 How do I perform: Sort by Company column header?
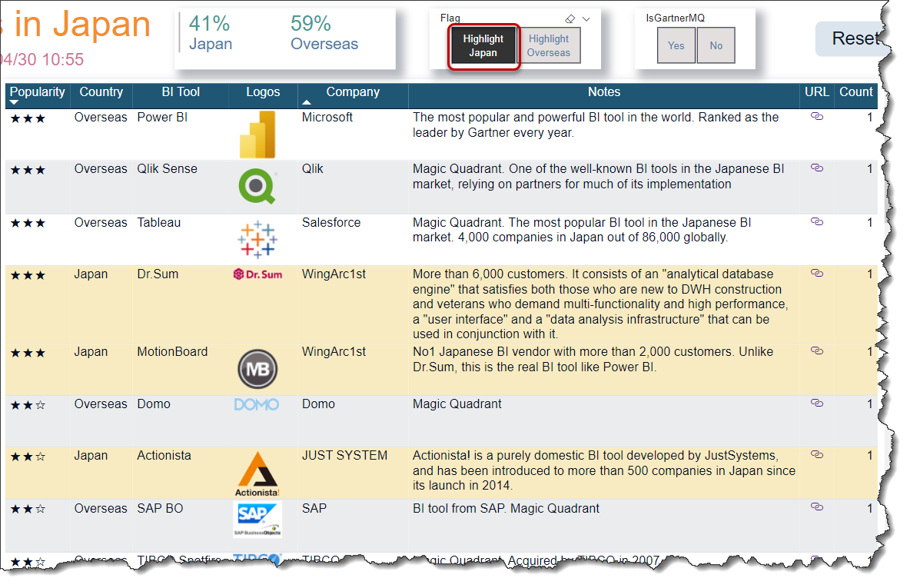coord(353,95)
